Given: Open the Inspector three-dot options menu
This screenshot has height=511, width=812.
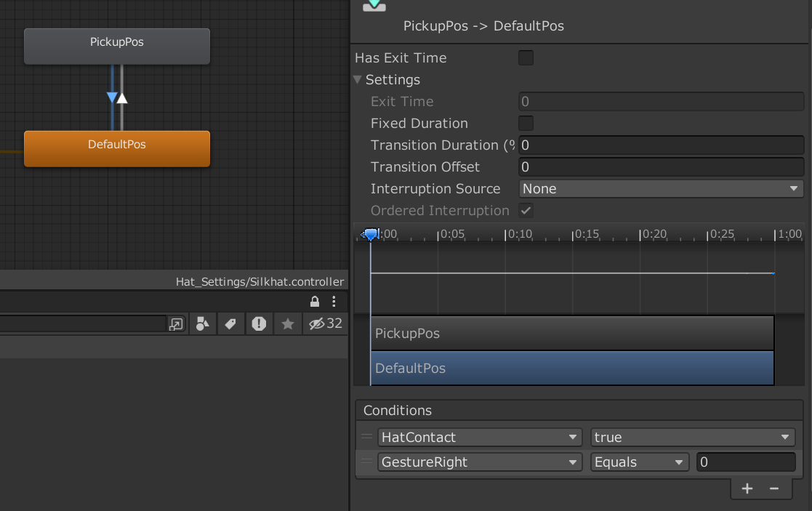Looking at the screenshot, I should coord(334,301).
